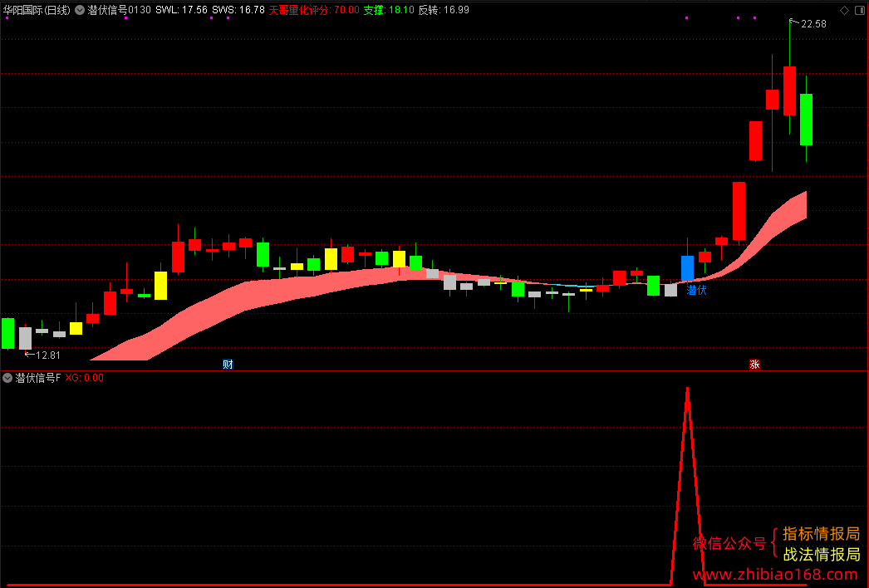Click the SWS: 16.78 value

pyautogui.click(x=238, y=10)
